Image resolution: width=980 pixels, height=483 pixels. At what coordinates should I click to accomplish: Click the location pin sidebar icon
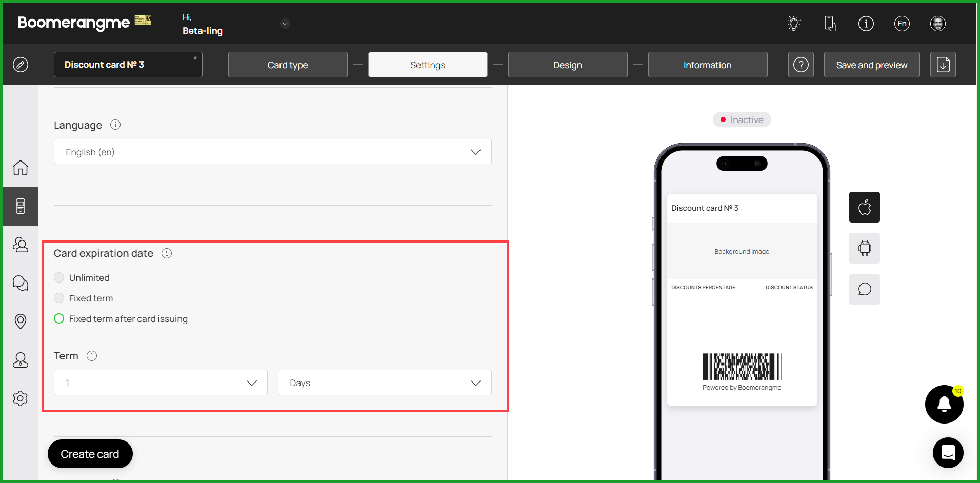(x=21, y=321)
